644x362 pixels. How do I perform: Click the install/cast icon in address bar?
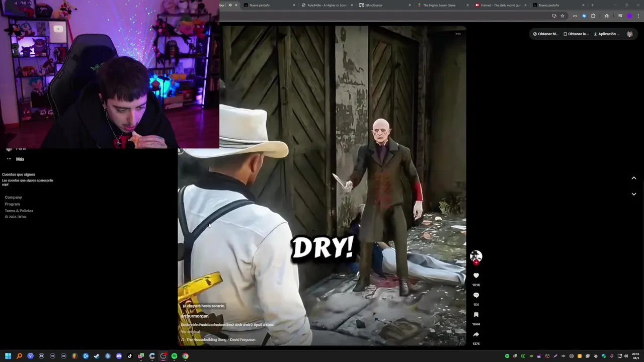[x=554, y=16]
